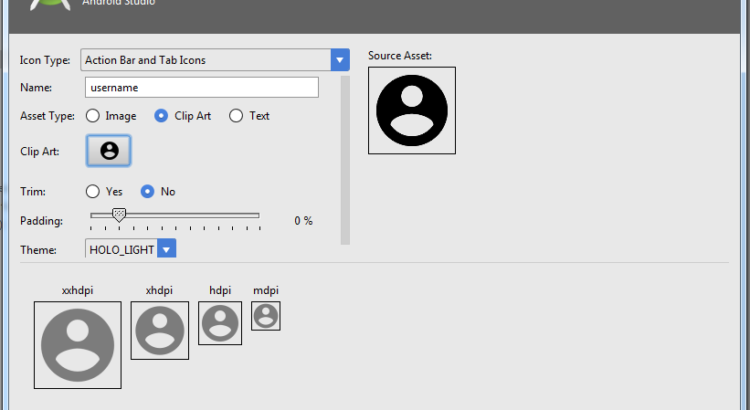Screen dimensions: 750x410
Task: Select the xxhdpi icon preview
Action: [x=77, y=345]
